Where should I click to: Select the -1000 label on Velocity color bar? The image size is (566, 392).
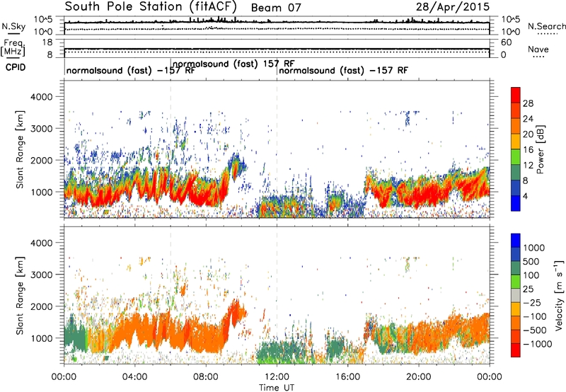(x=538, y=344)
